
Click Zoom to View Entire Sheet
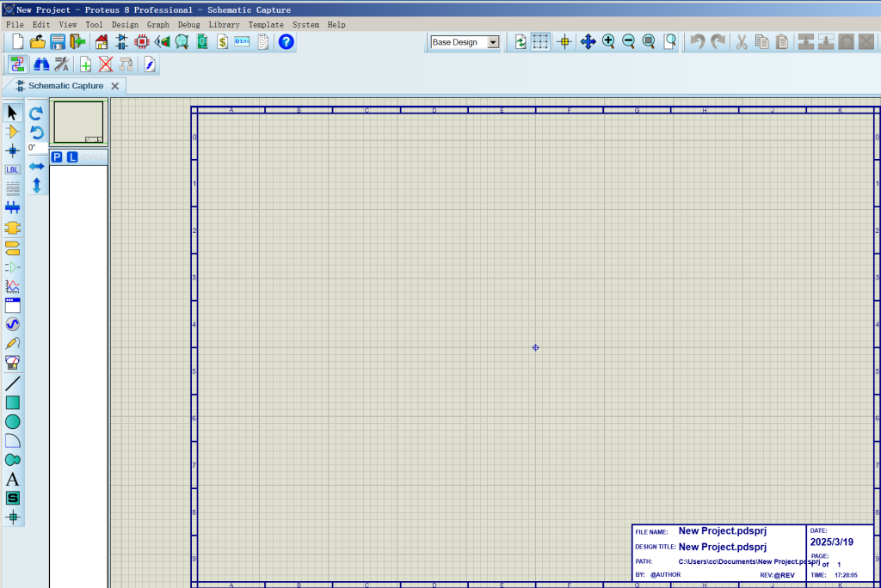pyautogui.click(x=649, y=41)
